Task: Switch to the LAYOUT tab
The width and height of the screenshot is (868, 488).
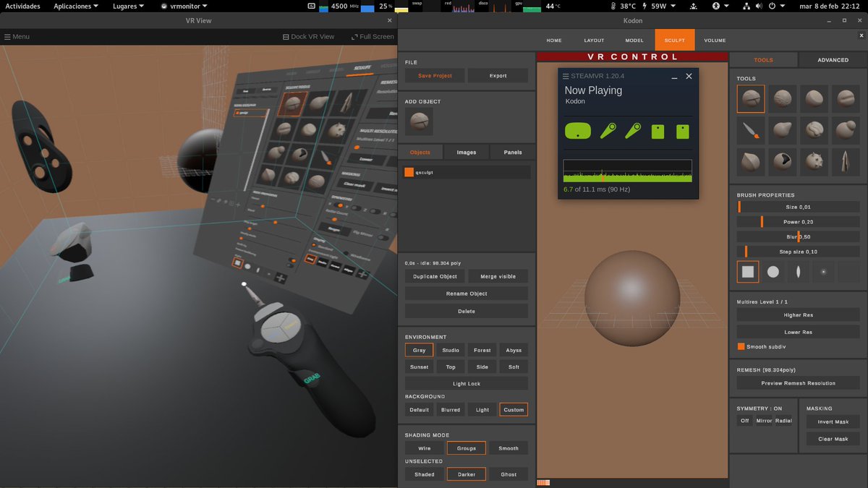Action: point(594,40)
